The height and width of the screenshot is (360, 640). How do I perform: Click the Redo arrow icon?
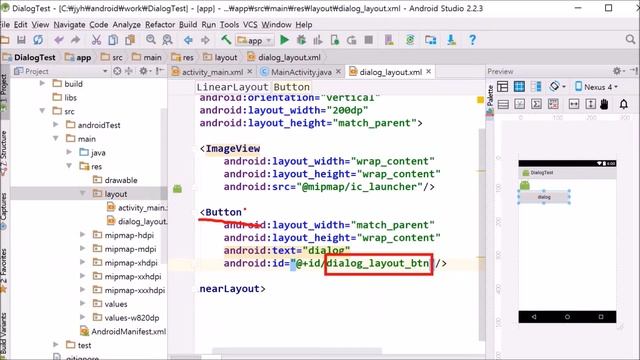pyautogui.click(x=76, y=40)
